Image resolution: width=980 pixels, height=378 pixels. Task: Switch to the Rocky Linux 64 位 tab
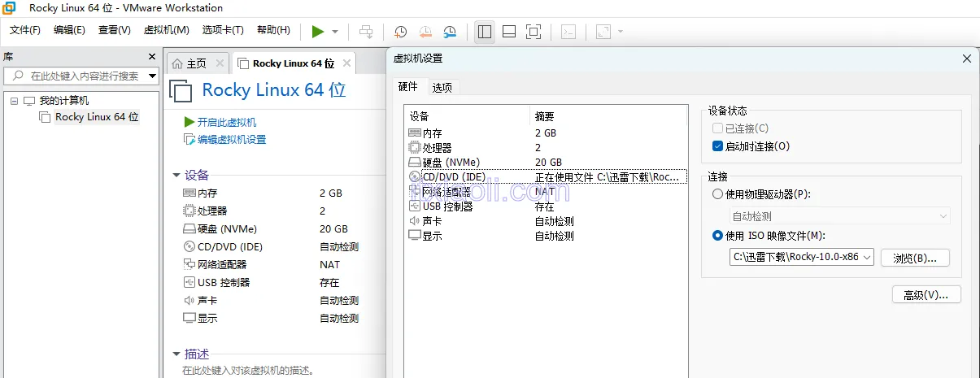(x=293, y=63)
